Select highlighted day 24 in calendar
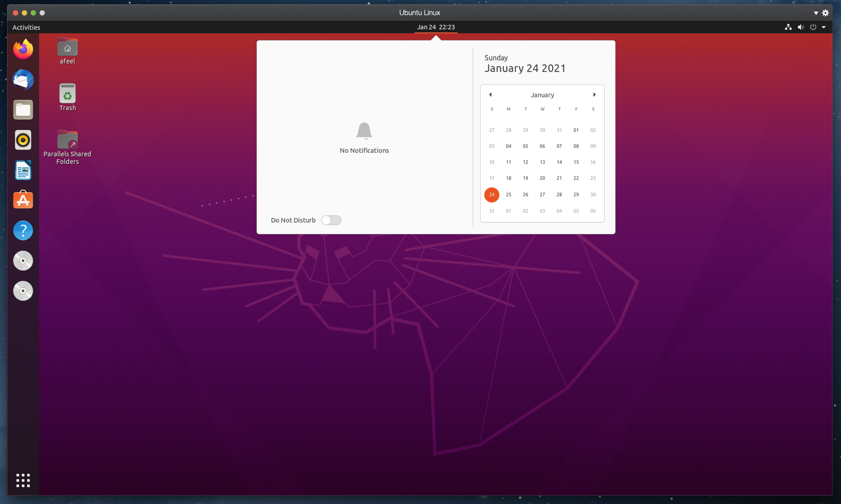841x504 pixels. pyautogui.click(x=491, y=194)
